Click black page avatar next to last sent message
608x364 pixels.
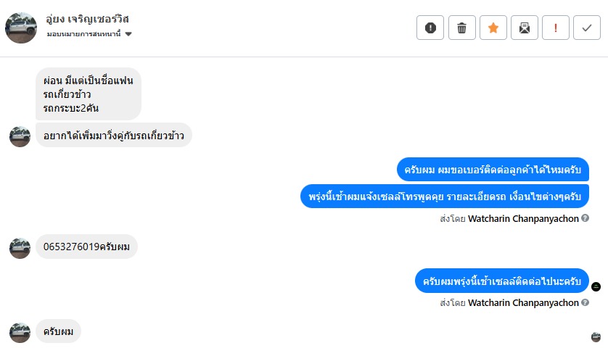tap(596, 286)
